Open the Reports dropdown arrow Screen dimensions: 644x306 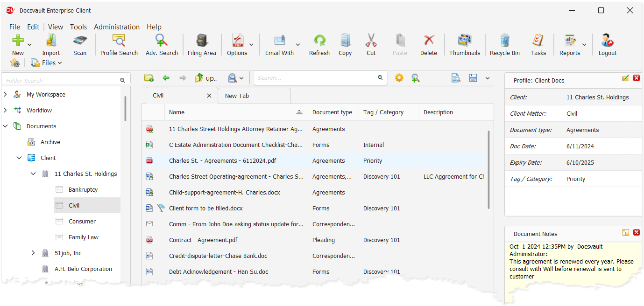584,45
